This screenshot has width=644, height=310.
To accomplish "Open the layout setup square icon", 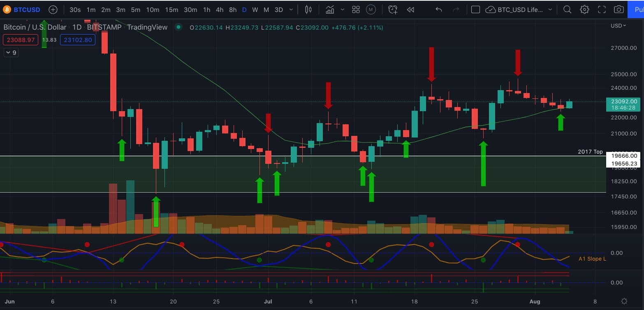I will pos(475,9).
